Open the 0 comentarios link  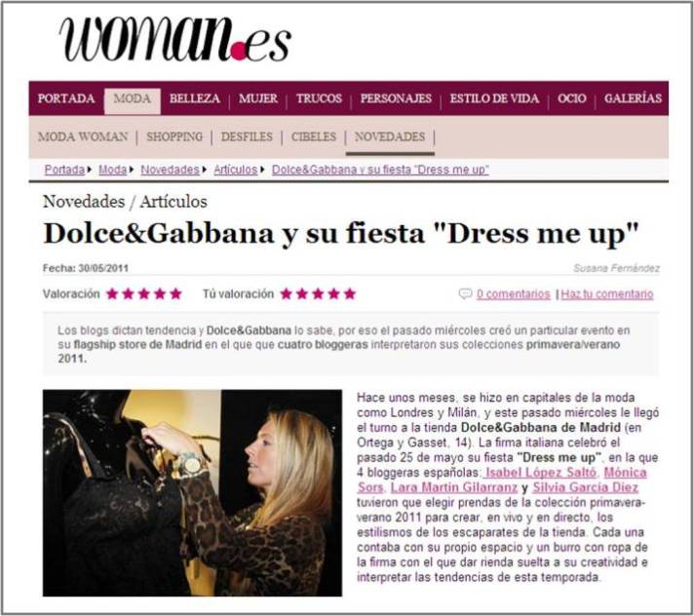(514, 293)
